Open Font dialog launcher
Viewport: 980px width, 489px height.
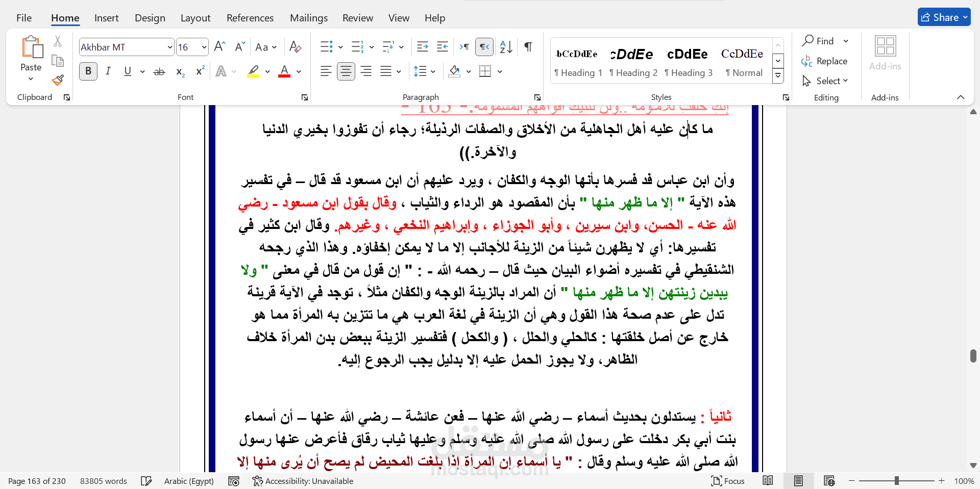305,97
